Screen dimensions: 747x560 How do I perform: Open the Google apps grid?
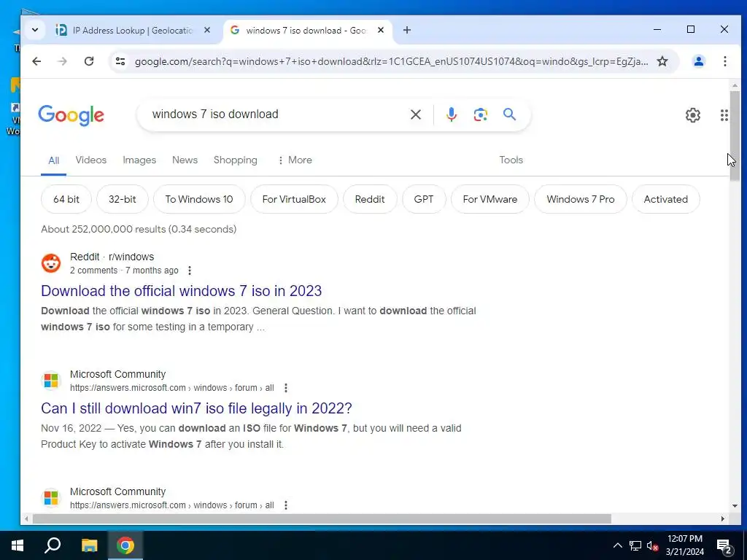tap(724, 114)
